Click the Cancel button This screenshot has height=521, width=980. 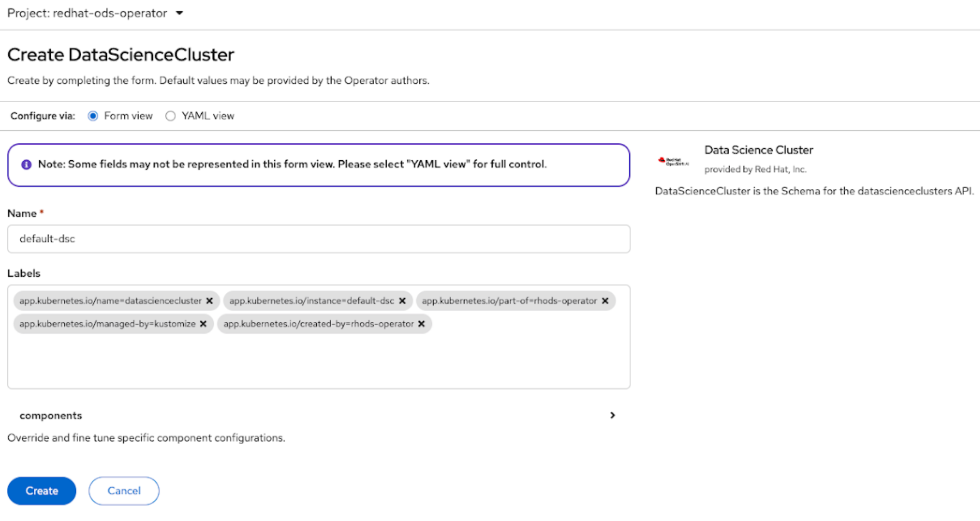124,491
